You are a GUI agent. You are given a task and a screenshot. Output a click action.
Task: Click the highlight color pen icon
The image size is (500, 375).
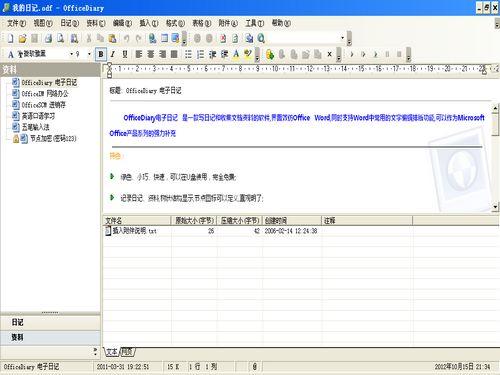(x=248, y=54)
